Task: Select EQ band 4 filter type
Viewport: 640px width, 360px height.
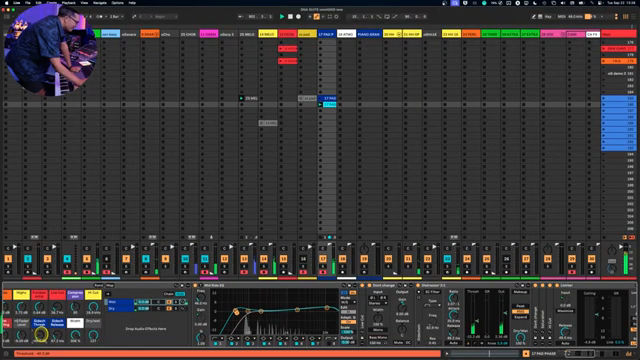Action: 265,338
